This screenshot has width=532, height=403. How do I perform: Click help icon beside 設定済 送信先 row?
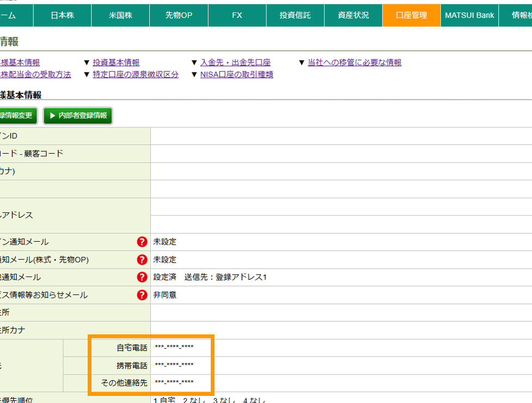pos(142,277)
